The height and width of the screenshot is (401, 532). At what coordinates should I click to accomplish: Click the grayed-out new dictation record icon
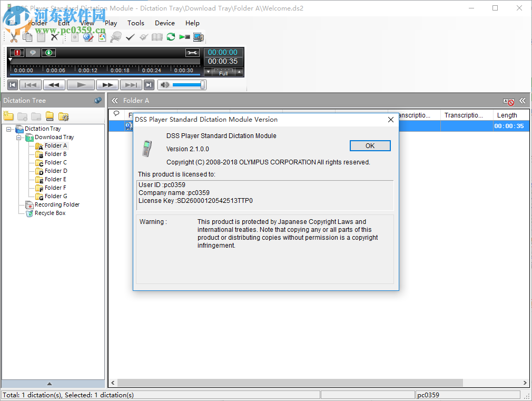[x=75, y=37]
